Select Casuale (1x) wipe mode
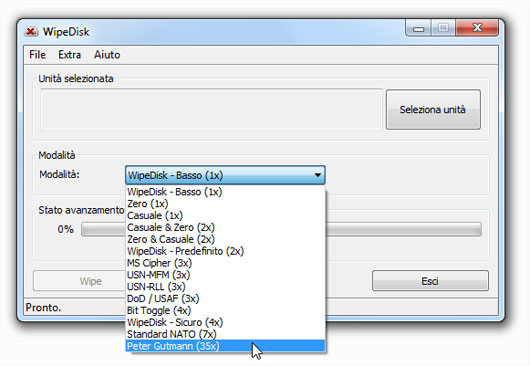This screenshot has width=530, height=366. pyautogui.click(x=225, y=215)
